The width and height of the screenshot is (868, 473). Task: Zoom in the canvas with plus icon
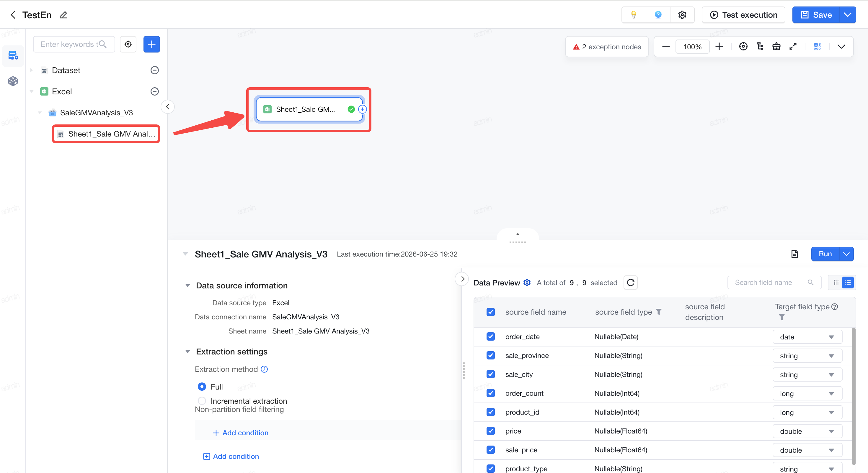[x=719, y=47]
